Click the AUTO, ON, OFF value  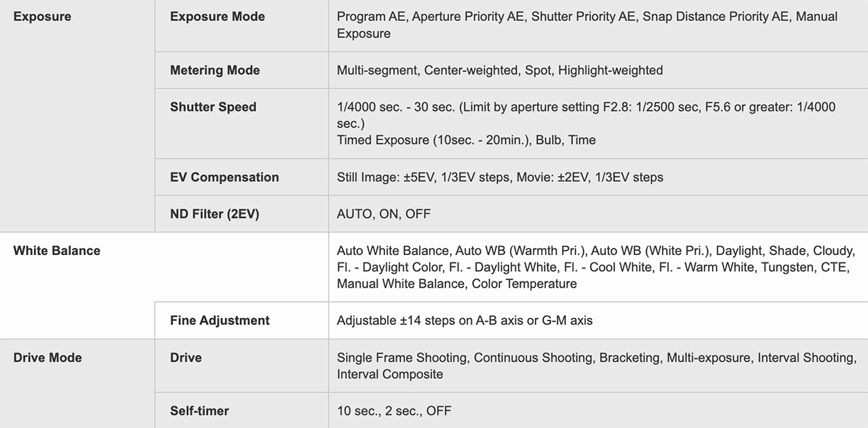pos(383,214)
